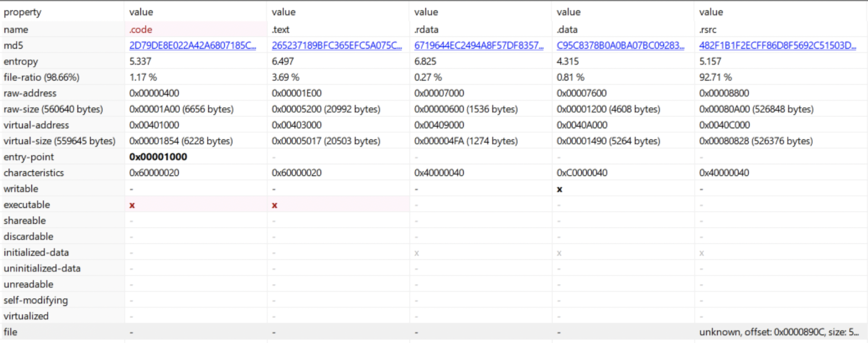Select the 'virtualized' property label

tap(26, 316)
